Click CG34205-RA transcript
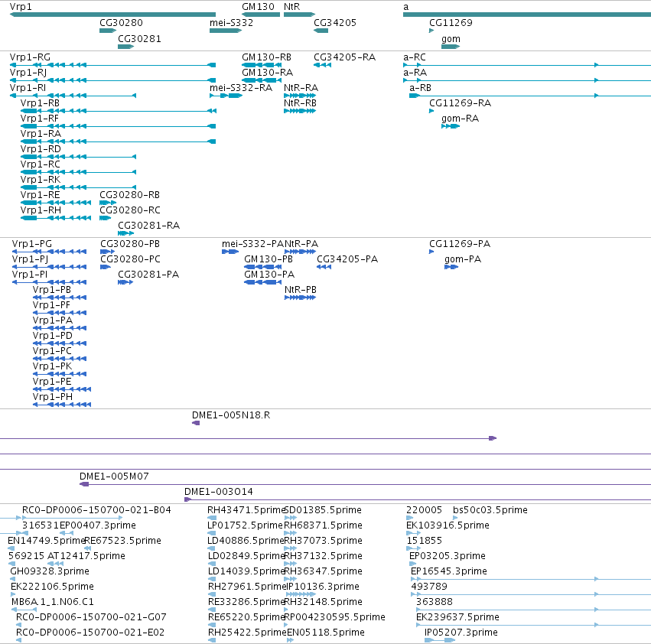This screenshot has width=651, height=644. click(x=322, y=65)
